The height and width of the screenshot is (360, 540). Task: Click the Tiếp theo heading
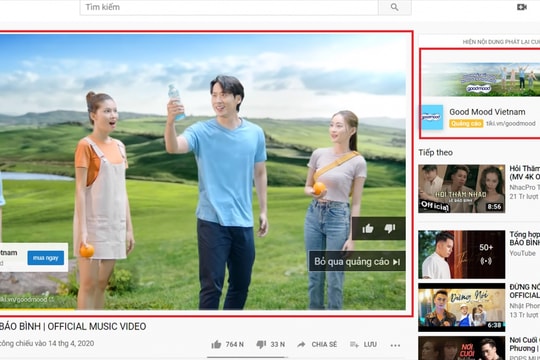pyautogui.click(x=435, y=152)
